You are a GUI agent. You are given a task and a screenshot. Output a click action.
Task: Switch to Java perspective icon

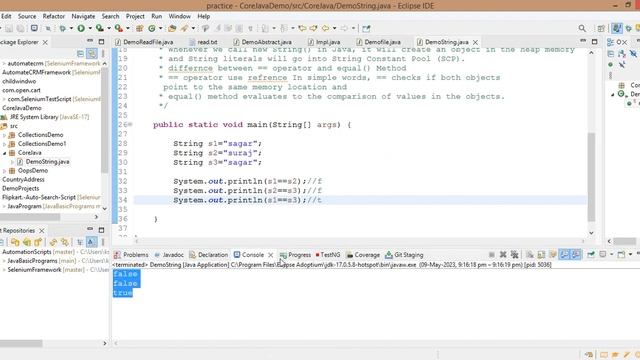coord(616,28)
